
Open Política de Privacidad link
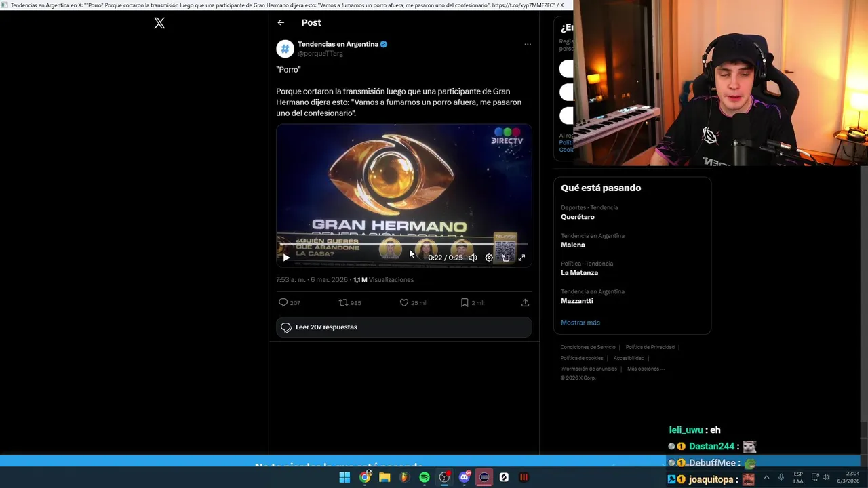(x=650, y=347)
